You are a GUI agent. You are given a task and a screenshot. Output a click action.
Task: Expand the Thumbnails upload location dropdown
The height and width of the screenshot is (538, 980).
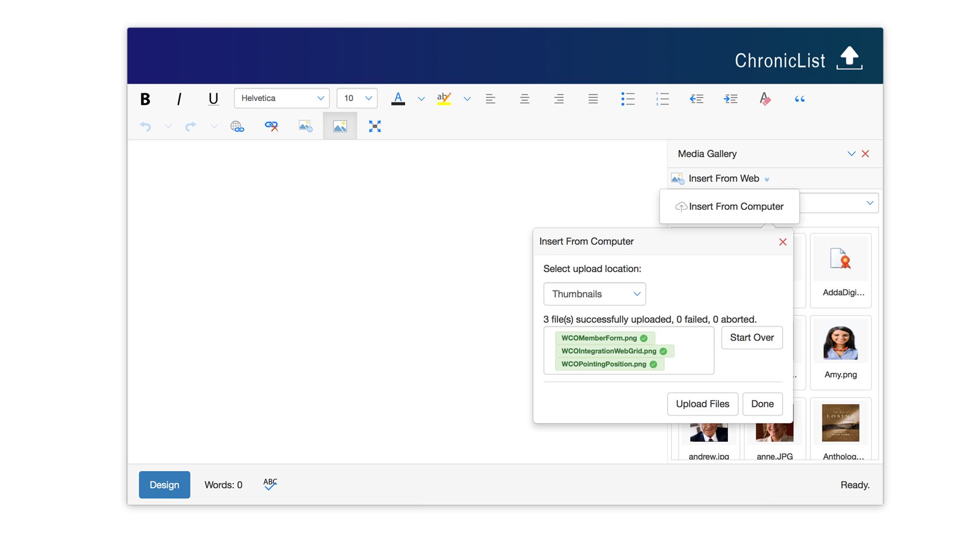pos(594,294)
